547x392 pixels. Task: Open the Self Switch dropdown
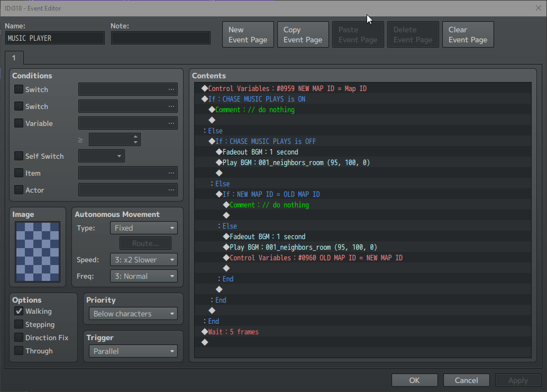[101, 156]
